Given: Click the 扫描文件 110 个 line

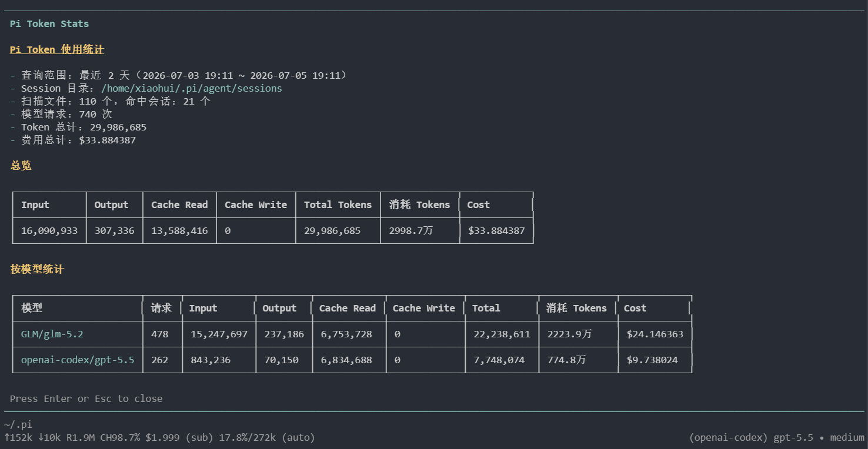Looking at the screenshot, I should pyautogui.click(x=110, y=102).
